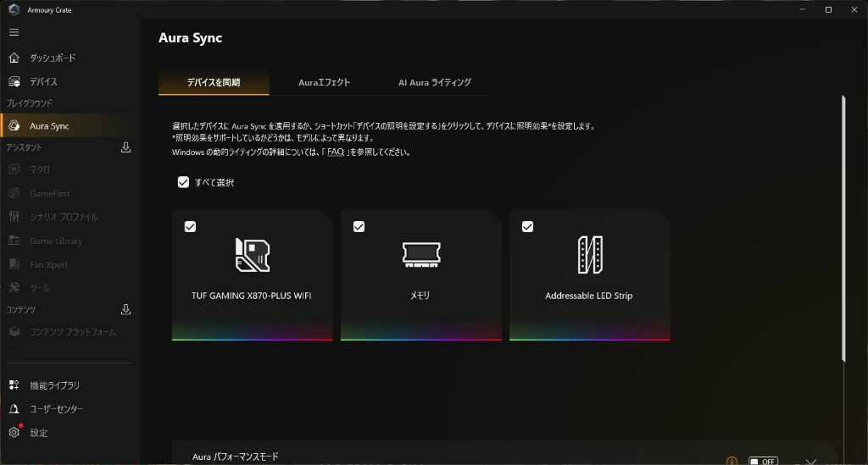Toggle the すべて選択 checkbox
868x465 pixels.
[x=183, y=182]
